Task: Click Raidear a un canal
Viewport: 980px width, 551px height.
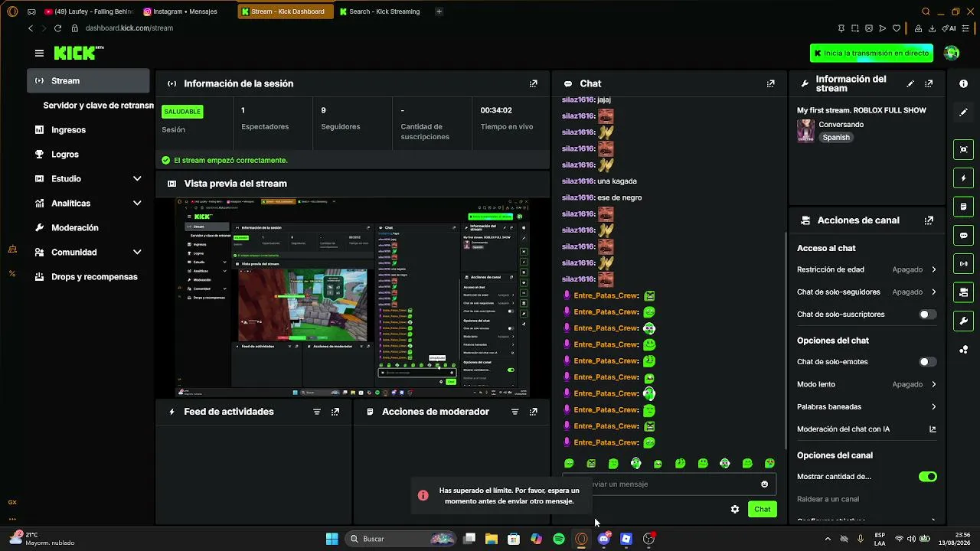Action: (828, 499)
